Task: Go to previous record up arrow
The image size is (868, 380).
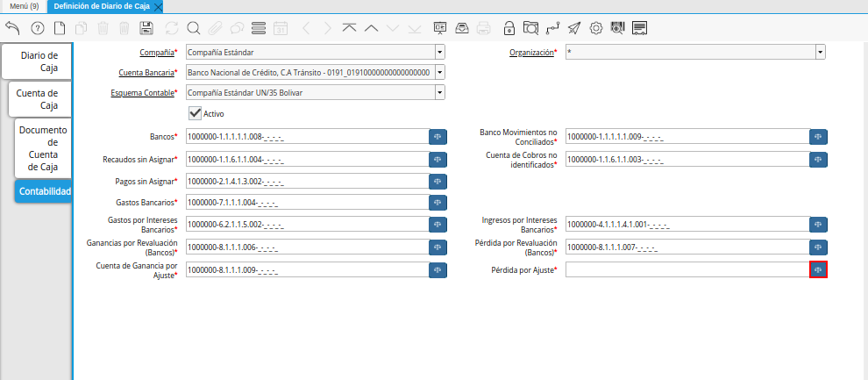Action: pyautogui.click(x=371, y=28)
